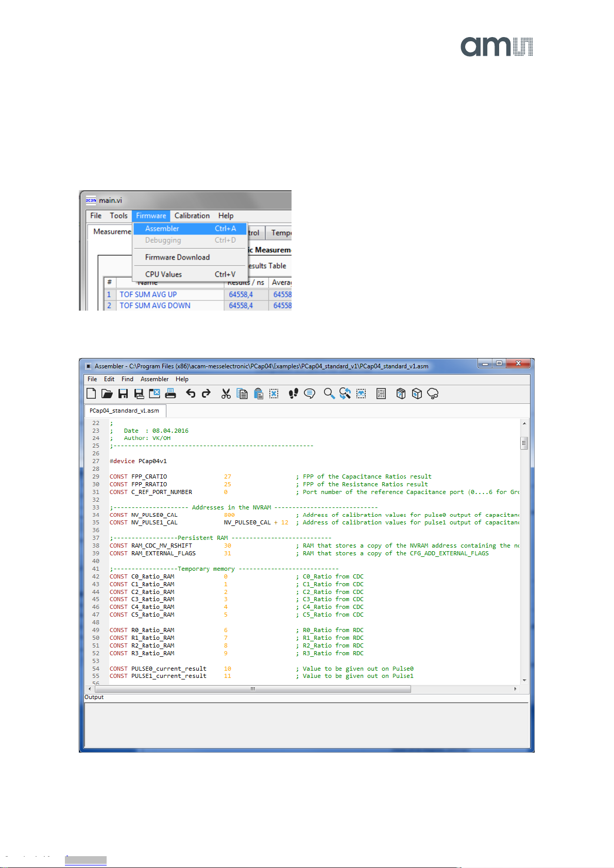Open the Assembler menu in the menu bar
This screenshot has height=868, width=614.
155,379
